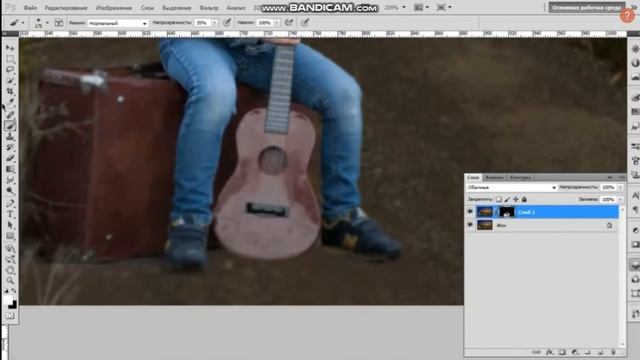This screenshot has width=640, height=360.
Task: Open the Layers panel options menu
Action: point(621,178)
